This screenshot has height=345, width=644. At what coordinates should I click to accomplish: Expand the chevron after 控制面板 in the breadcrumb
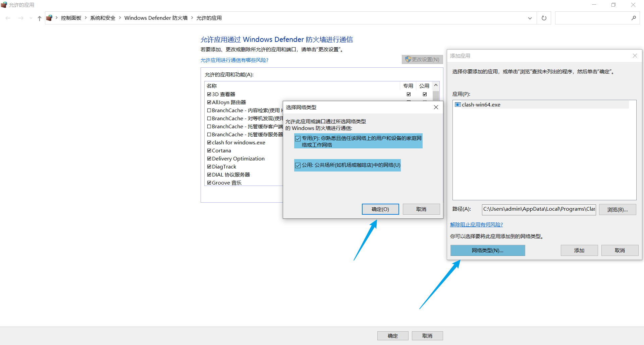[86, 18]
